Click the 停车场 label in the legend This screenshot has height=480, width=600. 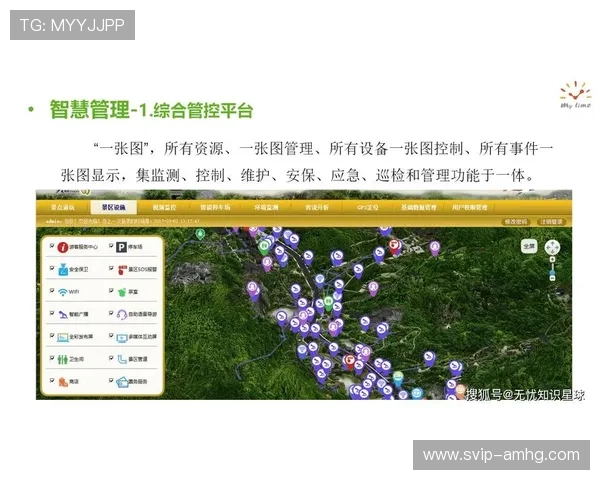pyautogui.click(x=135, y=247)
